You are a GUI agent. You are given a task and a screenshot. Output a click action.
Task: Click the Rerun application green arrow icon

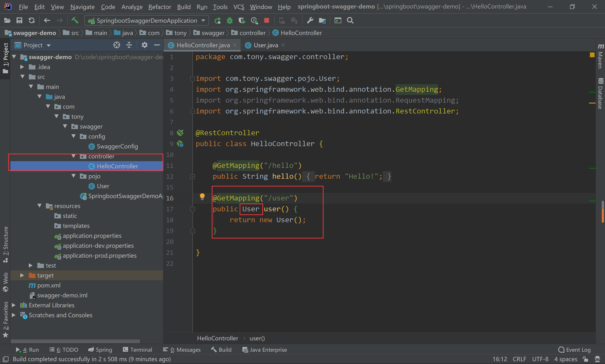coord(217,20)
